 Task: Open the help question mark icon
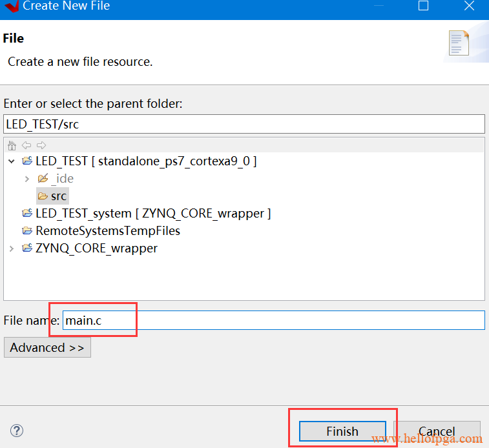click(x=17, y=431)
